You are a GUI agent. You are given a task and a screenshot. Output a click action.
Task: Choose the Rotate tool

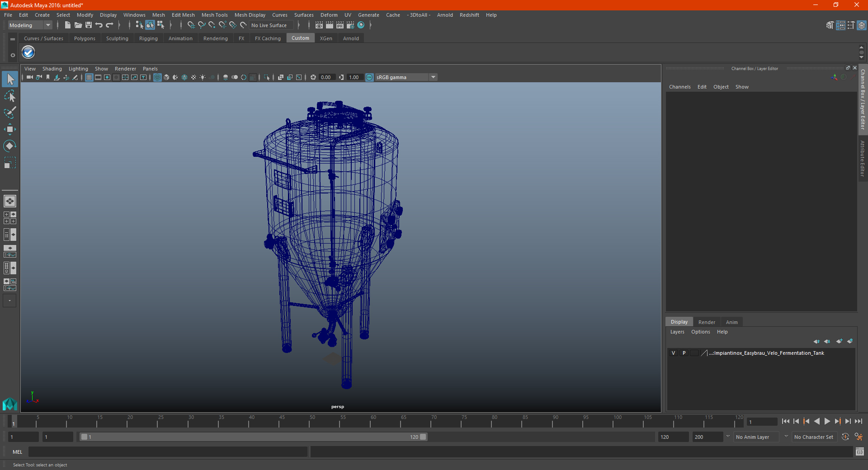pyautogui.click(x=9, y=146)
